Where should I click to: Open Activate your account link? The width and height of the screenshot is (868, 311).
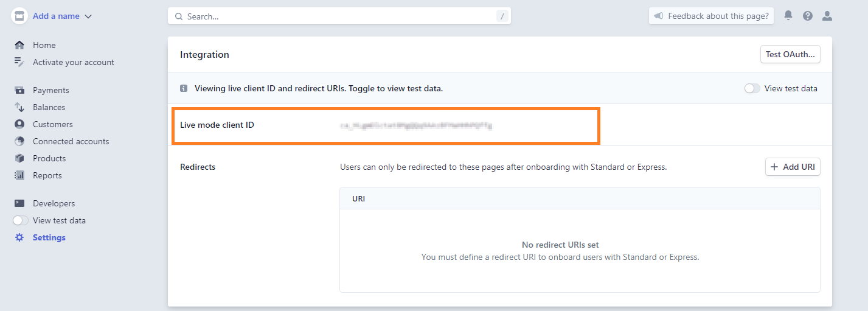coord(74,62)
